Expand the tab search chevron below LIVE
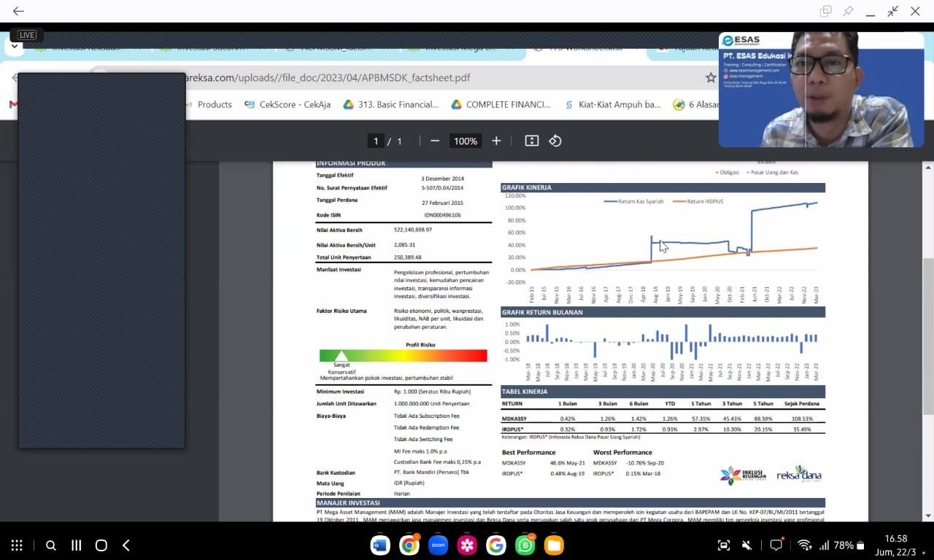Image resolution: width=934 pixels, height=560 pixels. [15, 47]
